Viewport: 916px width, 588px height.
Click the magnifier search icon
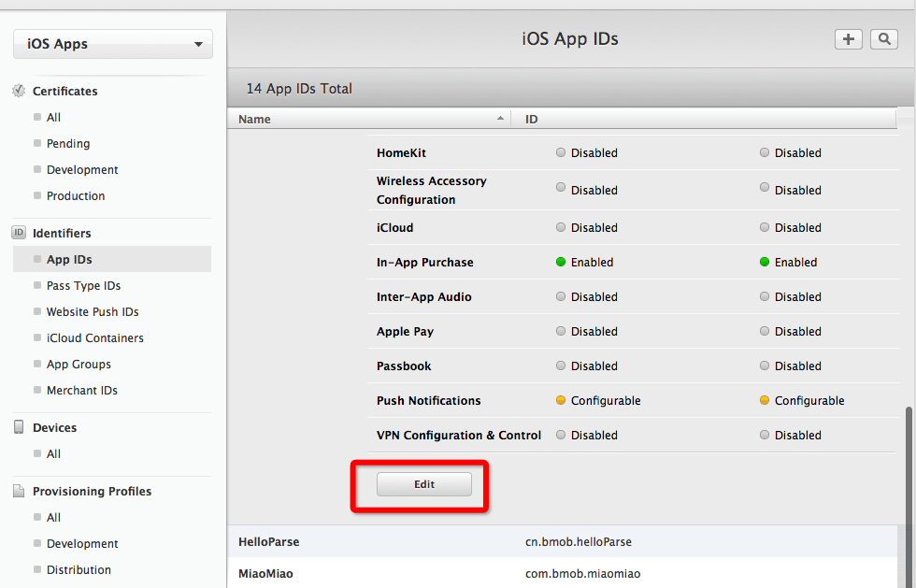883,39
